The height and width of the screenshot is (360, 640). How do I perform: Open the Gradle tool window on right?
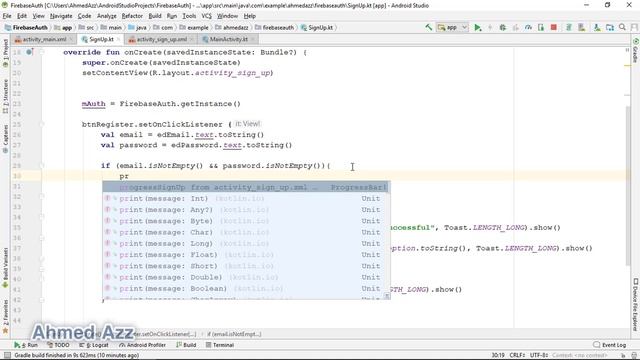pos(636,51)
